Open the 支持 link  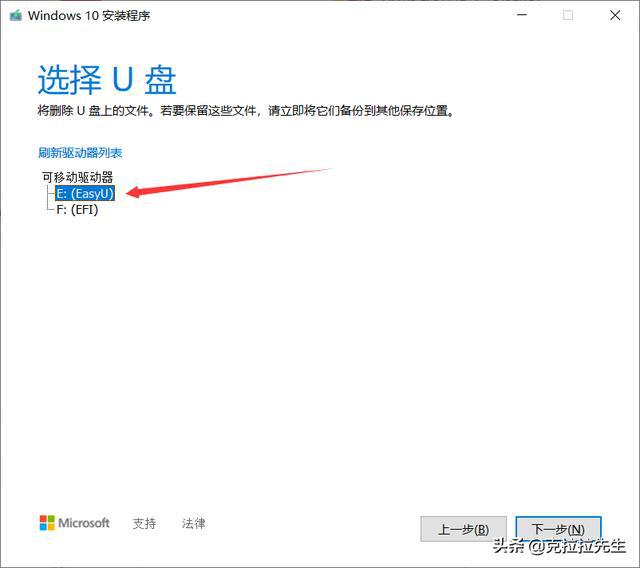144,523
